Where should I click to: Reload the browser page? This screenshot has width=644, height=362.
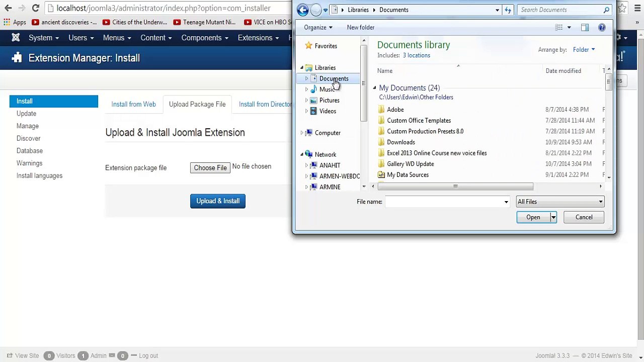click(x=35, y=8)
